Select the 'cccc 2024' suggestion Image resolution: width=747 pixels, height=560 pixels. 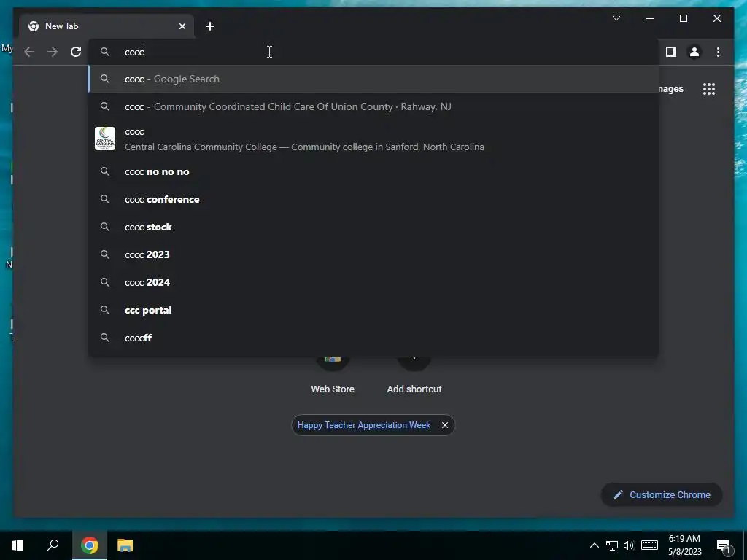tap(373, 282)
